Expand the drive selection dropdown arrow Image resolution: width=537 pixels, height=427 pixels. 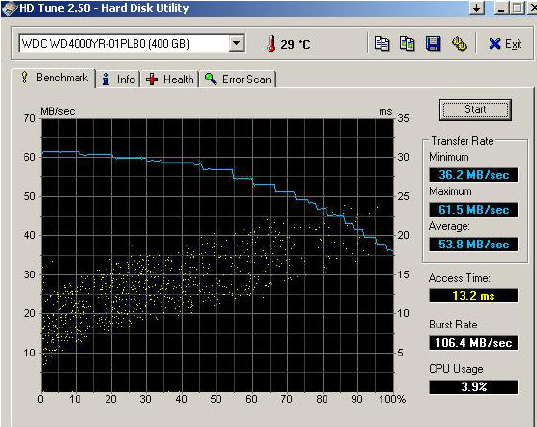[236, 43]
